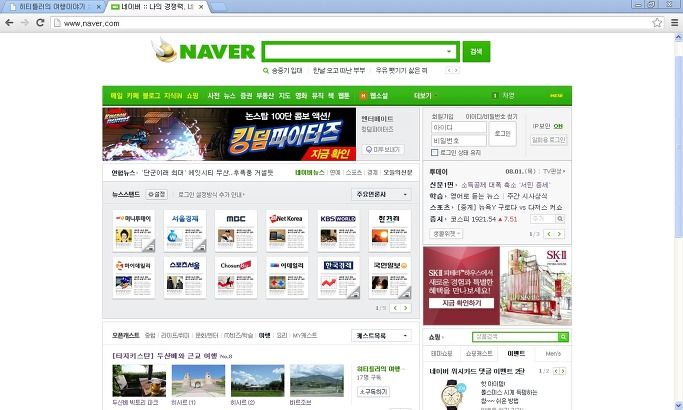683x410 pixels.
Task: Open the KBS World newsstand tile
Action: [338, 231]
